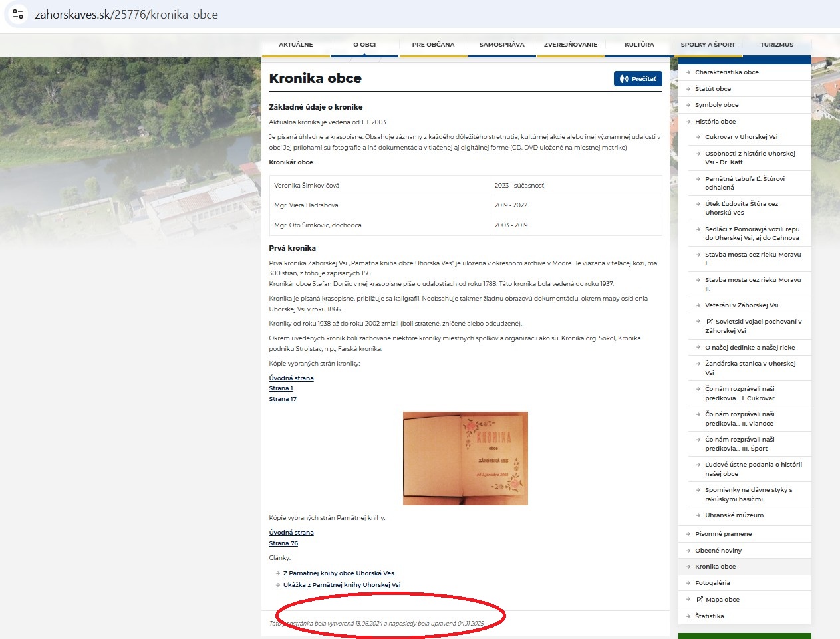Image resolution: width=840 pixels, height=639 pixels.
Task: Expand História obce sidebar section
Action: tap(715, 122)
